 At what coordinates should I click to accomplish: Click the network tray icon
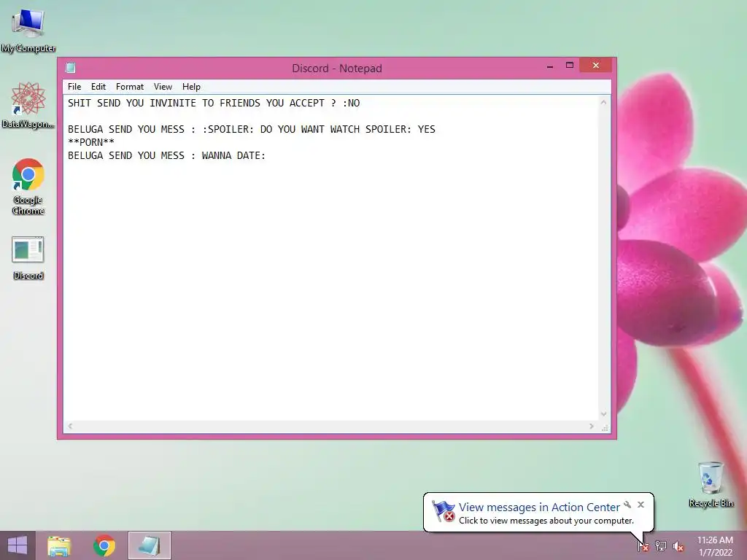coord(661,546)
